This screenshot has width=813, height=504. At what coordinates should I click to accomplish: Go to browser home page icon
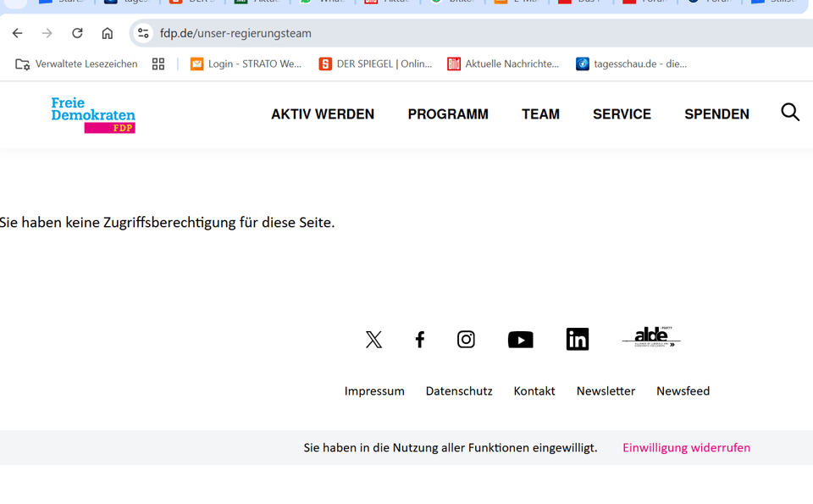click(x=107, y=33)
